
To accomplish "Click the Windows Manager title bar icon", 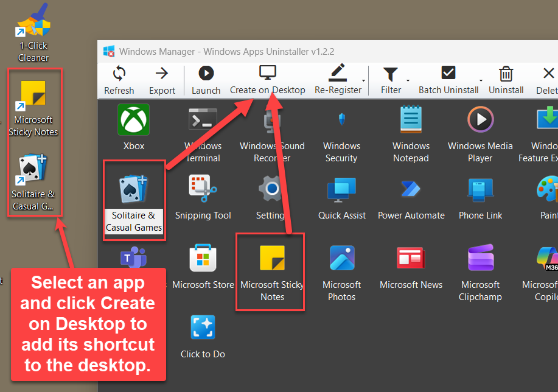I will coord(109,51).
